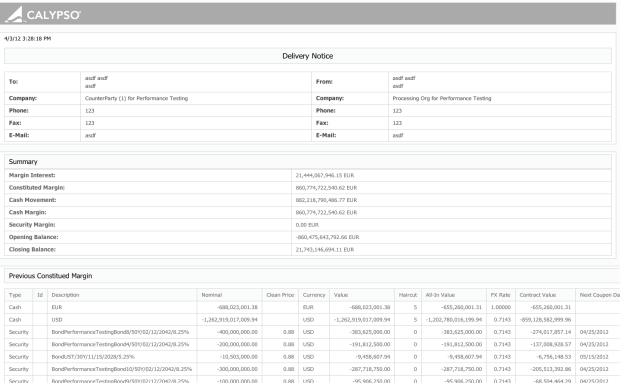This screenshot has width=624, height=387.
Task: Click the Contract Value column header
Action: (x=538, y=295)
